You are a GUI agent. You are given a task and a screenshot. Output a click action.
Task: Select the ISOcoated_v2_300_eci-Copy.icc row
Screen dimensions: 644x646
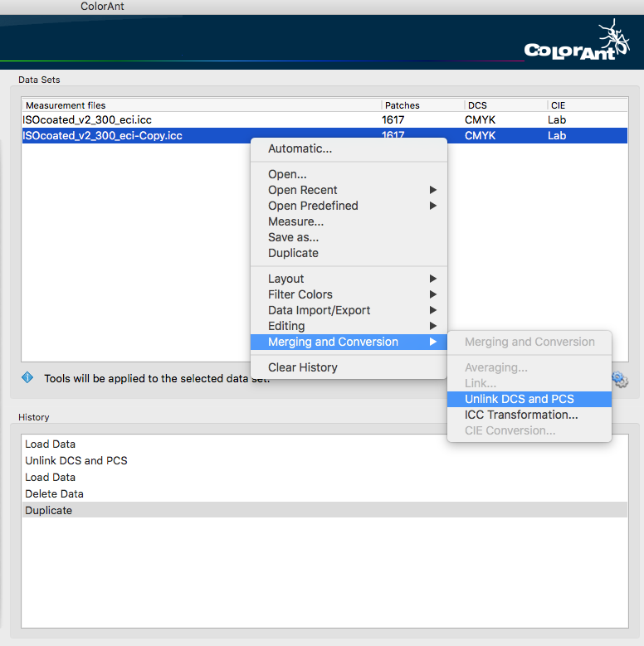pos(324,135)
